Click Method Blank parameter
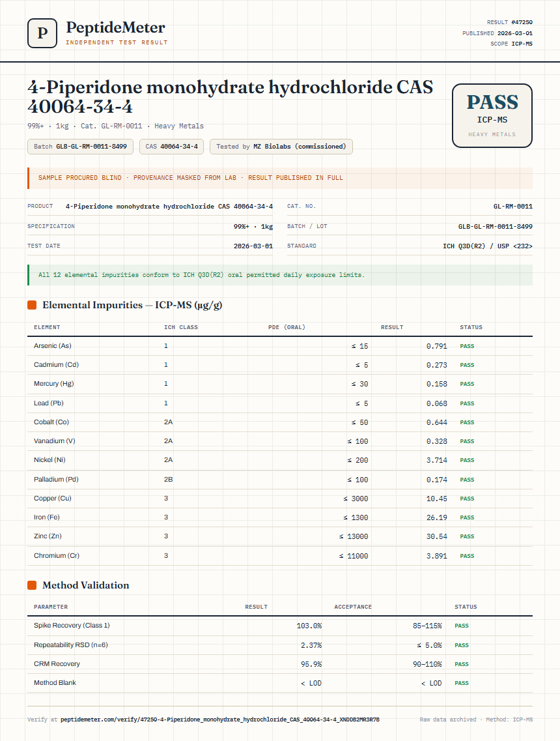 point(55,682)
